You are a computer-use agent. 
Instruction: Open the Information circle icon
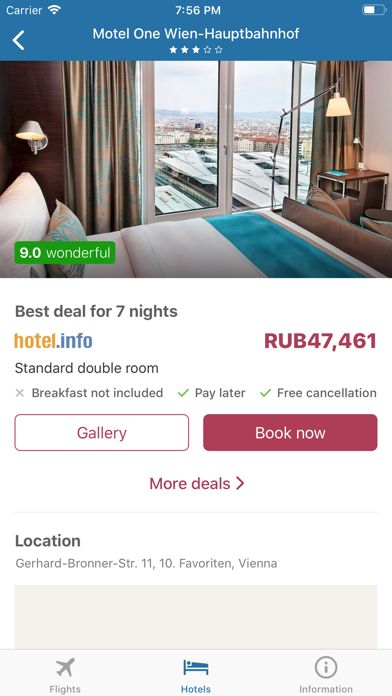[326, 667]
